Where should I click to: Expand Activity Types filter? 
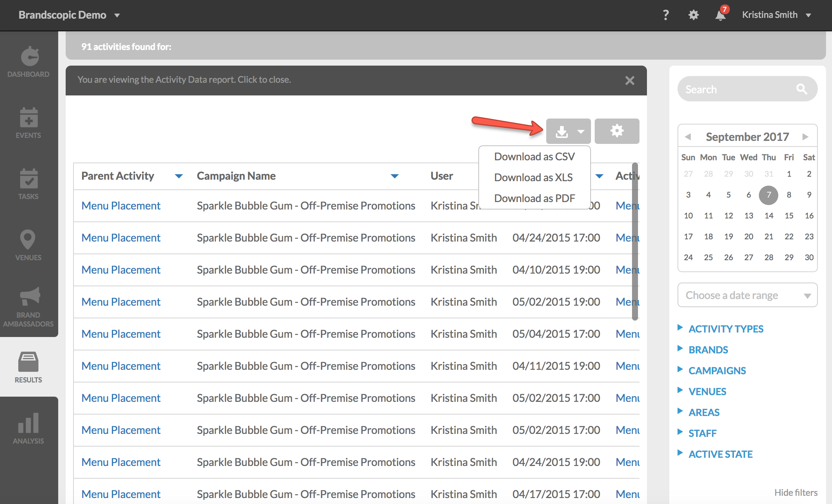tap(726, 329)
